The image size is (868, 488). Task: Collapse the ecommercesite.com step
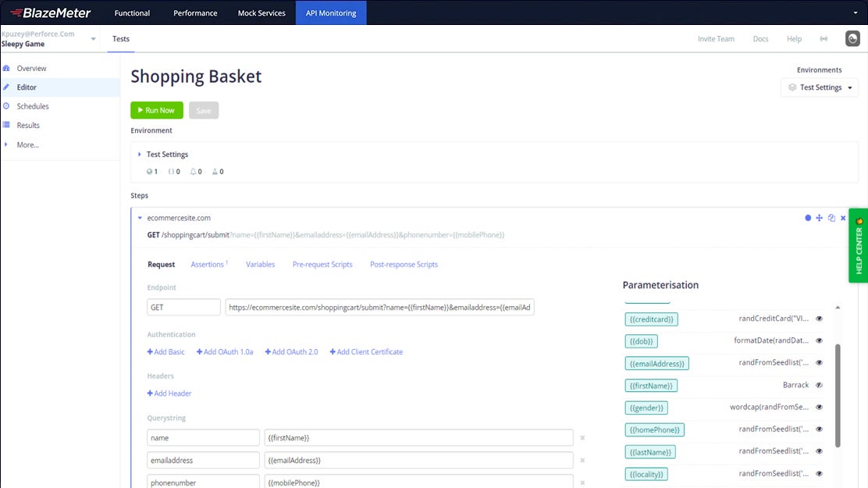[x=140, y=218]
